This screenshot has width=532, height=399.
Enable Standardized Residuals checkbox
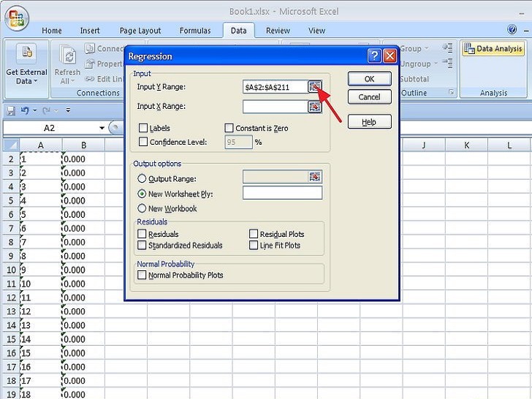click(x=142, y=245)
